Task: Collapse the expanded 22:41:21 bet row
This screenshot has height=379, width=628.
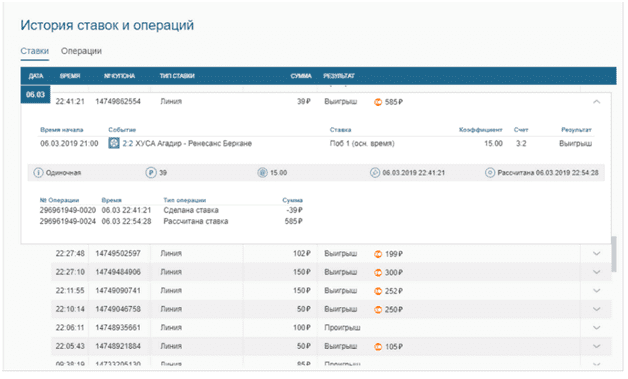Action: (596, 102)
